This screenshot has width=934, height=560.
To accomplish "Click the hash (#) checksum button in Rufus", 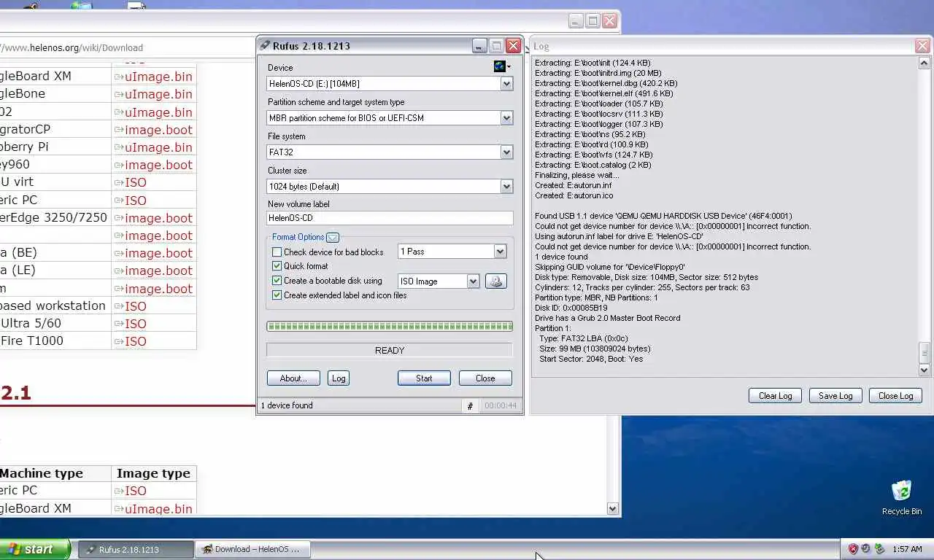I will tap(470, 406).
